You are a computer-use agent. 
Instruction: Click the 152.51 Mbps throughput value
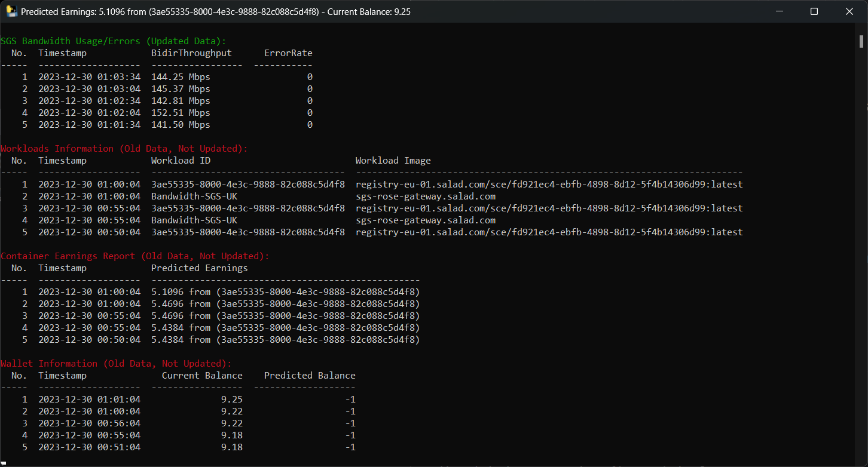[x=181, y=113]
